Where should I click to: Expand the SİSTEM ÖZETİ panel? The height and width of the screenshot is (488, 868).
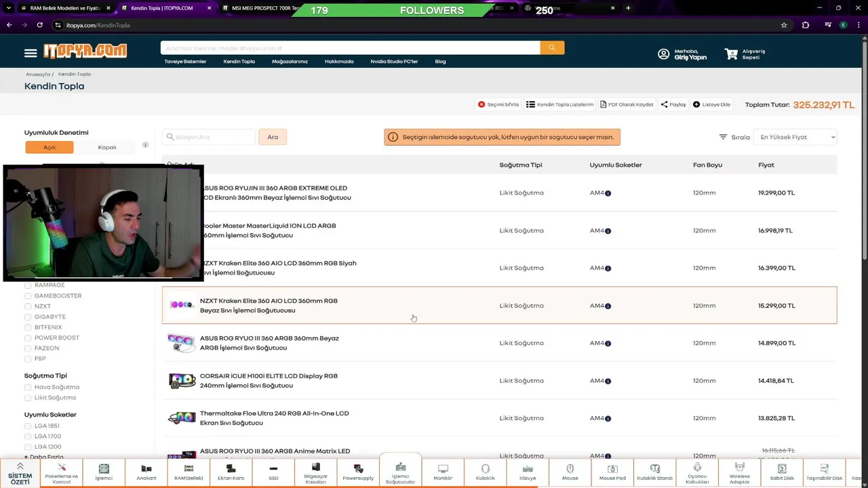click(x=20, y=472)
